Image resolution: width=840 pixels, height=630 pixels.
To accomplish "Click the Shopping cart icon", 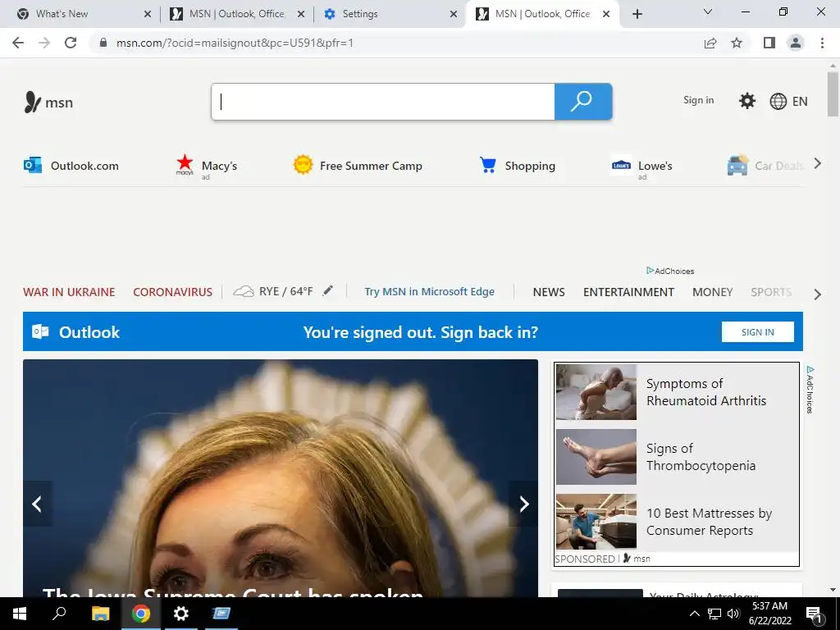I will [x=487, y=165].
